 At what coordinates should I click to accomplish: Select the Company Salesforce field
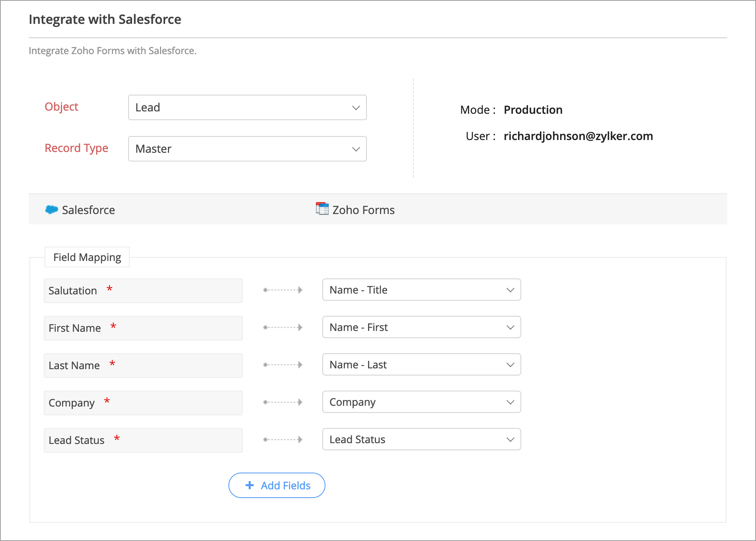tap(143, 403)
